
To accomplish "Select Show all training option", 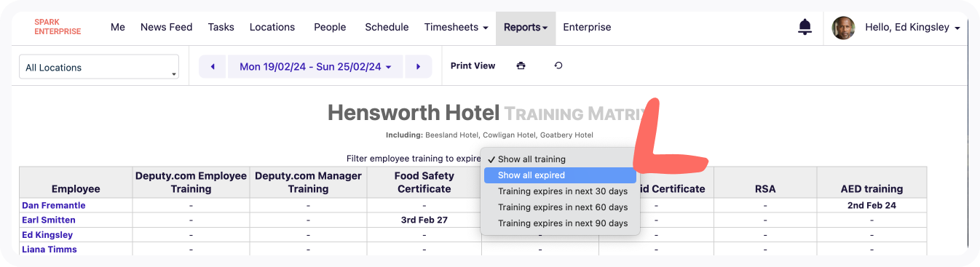I will click(560, 159).
